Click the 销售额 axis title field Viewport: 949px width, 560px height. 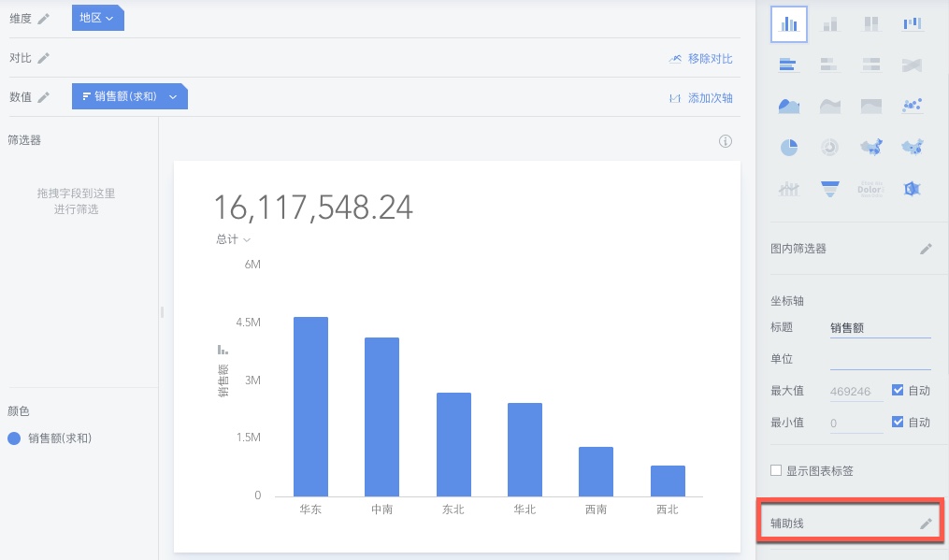click(x=880, y=328)
